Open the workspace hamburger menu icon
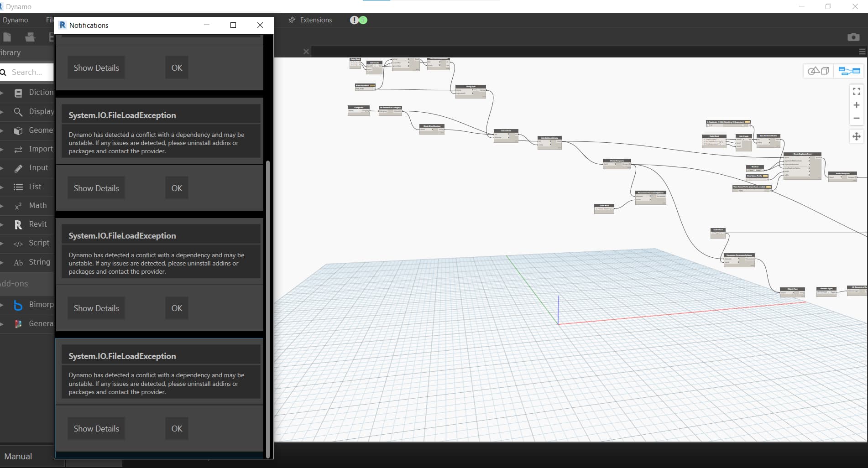Screen dimensions: 868x468 pyautogui.click(x=862, y=52)
